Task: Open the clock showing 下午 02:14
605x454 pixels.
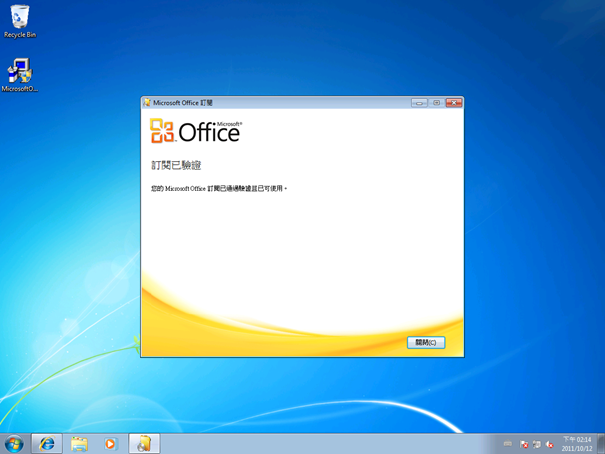Action: (577, 444)
